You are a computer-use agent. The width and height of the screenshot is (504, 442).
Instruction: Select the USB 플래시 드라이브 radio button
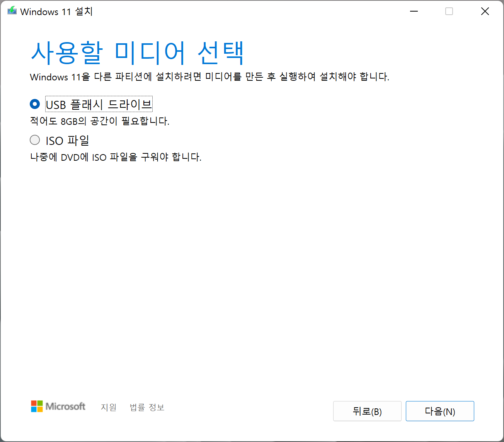point(35,104)
